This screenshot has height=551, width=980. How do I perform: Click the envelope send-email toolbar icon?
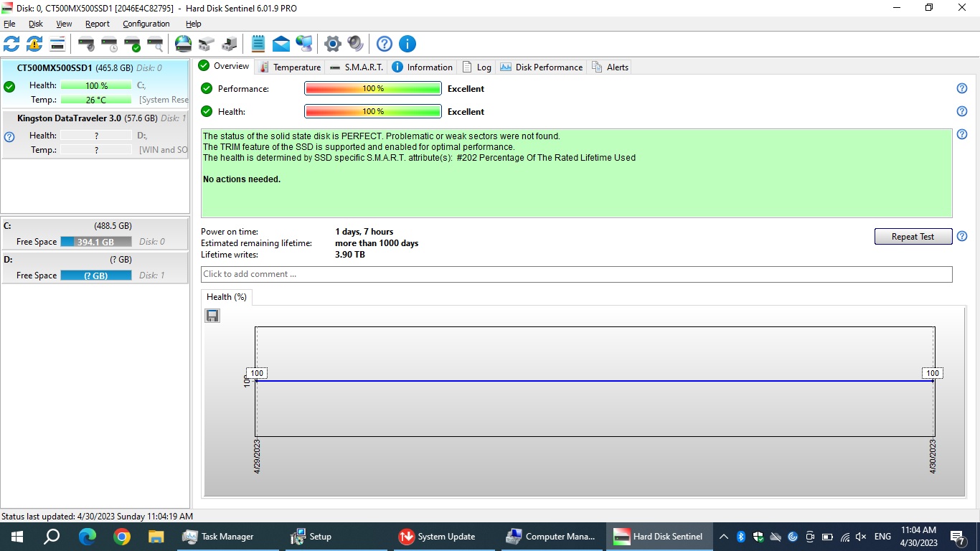(281, 44)
